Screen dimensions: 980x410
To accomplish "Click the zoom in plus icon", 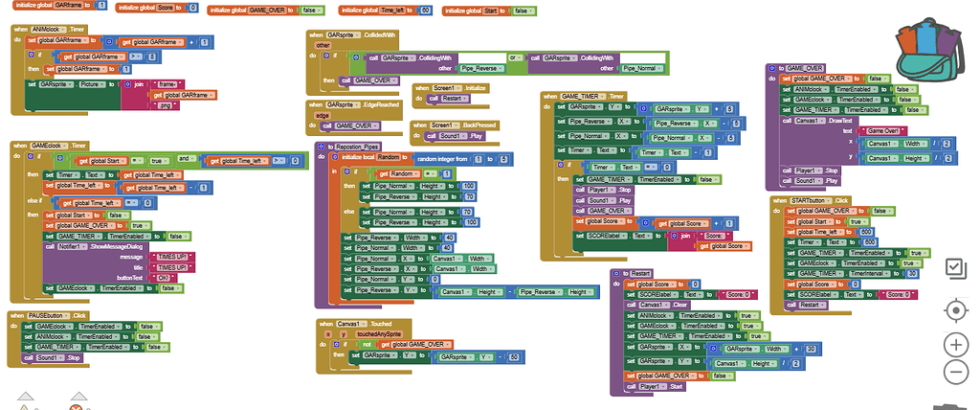I will [x=953, y=344].
